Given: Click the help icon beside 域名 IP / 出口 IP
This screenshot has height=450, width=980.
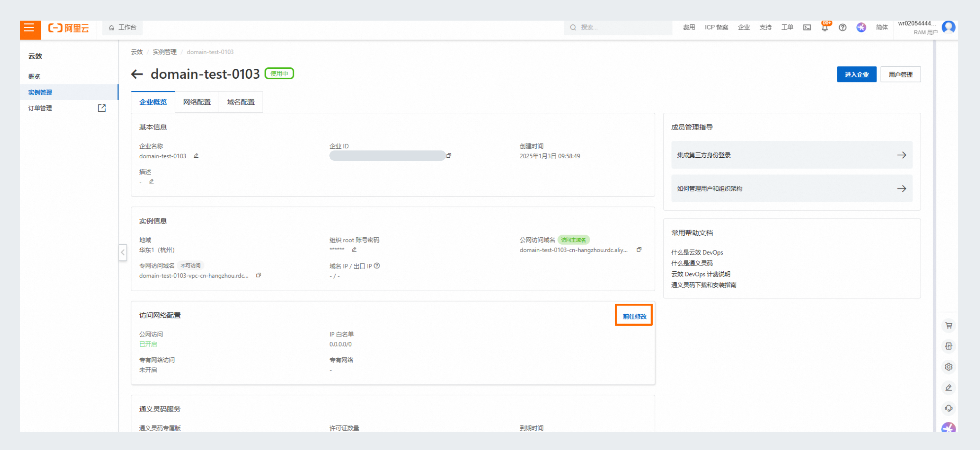Looking at the screenshot, I should coord(377,266).
